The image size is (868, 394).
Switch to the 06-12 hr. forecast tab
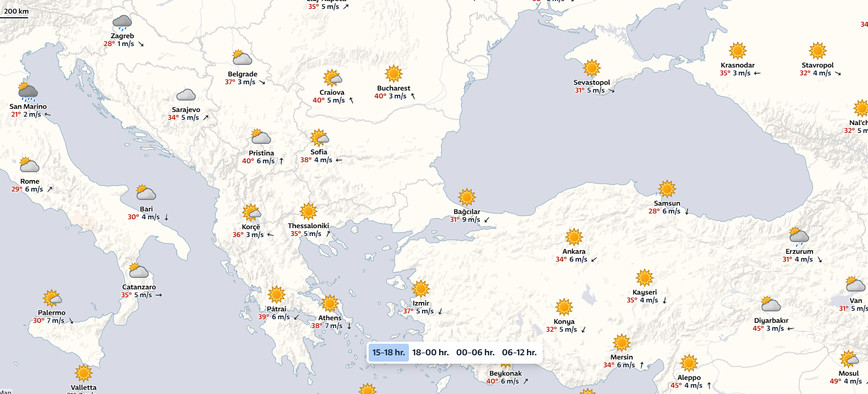[x=519, y=353]
